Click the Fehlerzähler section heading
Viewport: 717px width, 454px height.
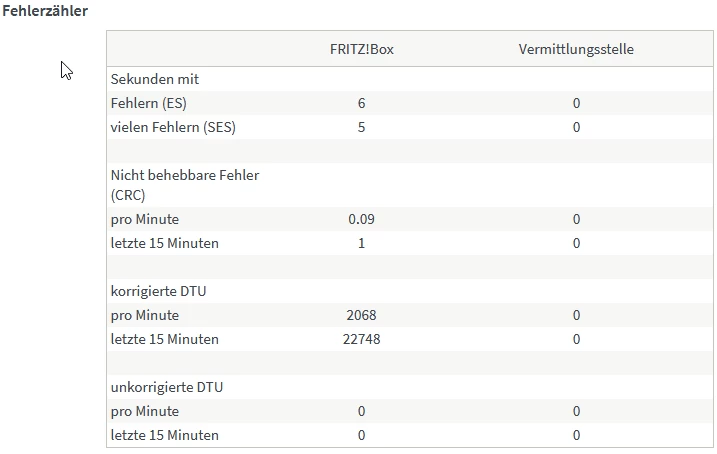click(x=44, y=12)
